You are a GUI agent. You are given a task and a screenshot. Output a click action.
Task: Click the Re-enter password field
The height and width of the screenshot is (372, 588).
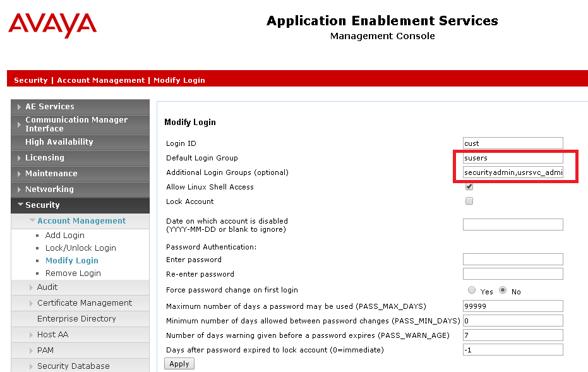click(513, 273)
